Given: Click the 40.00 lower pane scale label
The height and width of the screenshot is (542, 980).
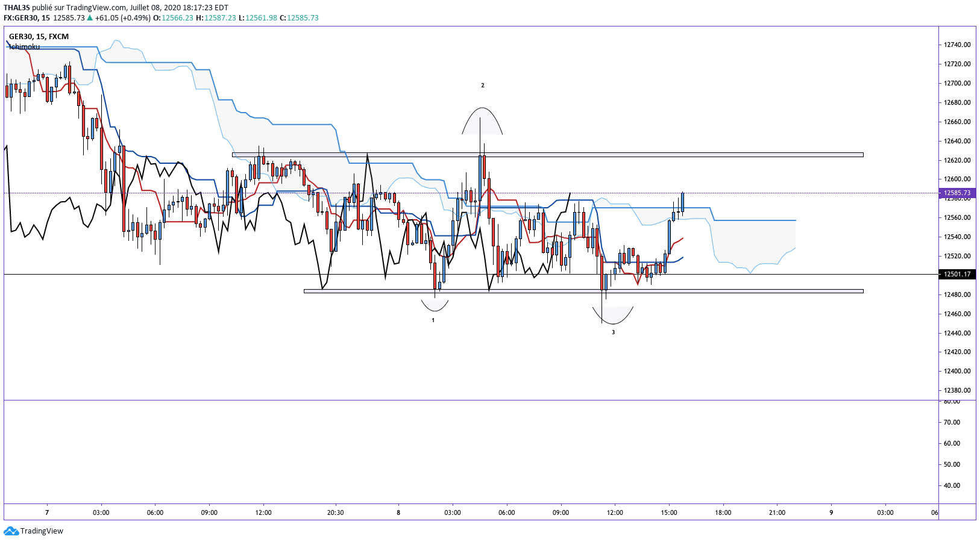Looking at the screenshot, I should click(952, 485).
